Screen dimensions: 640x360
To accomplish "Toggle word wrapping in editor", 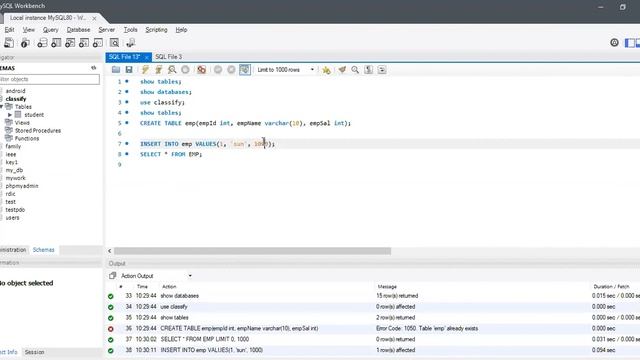I will click(382, 70).
